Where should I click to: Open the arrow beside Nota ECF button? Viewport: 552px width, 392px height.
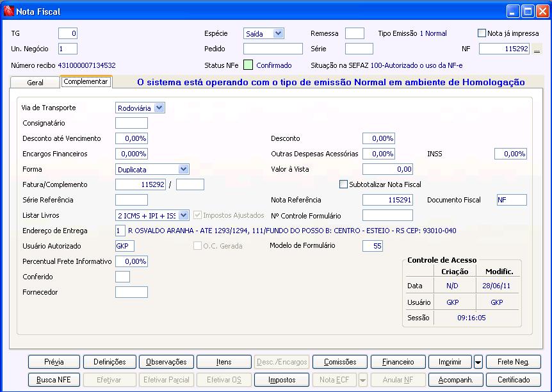[362, 380]
